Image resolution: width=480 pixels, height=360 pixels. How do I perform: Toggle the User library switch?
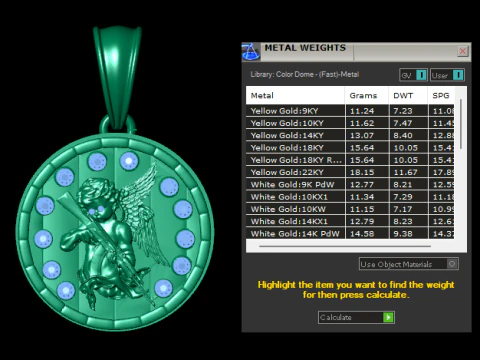coord(447,75)
